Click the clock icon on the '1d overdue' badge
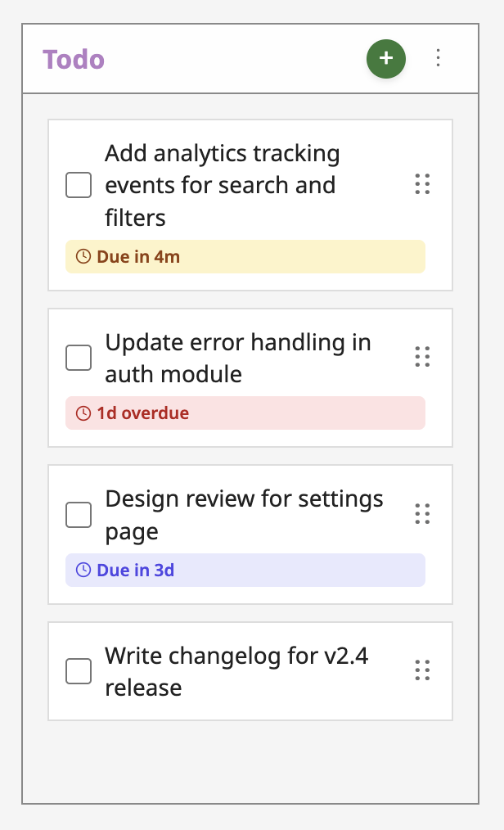The height and width of the screenshot is (830, 504). click(84, 413)
